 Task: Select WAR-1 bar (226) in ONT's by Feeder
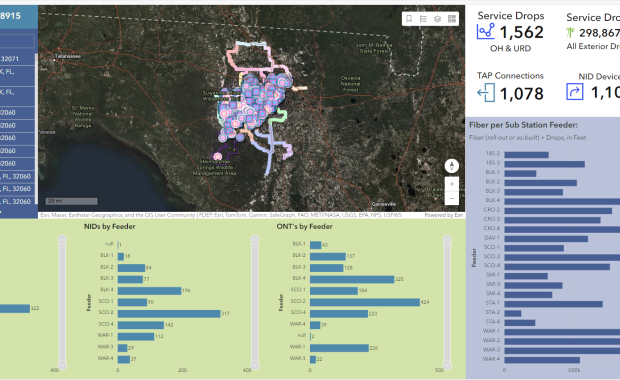[x=339, y=348]
